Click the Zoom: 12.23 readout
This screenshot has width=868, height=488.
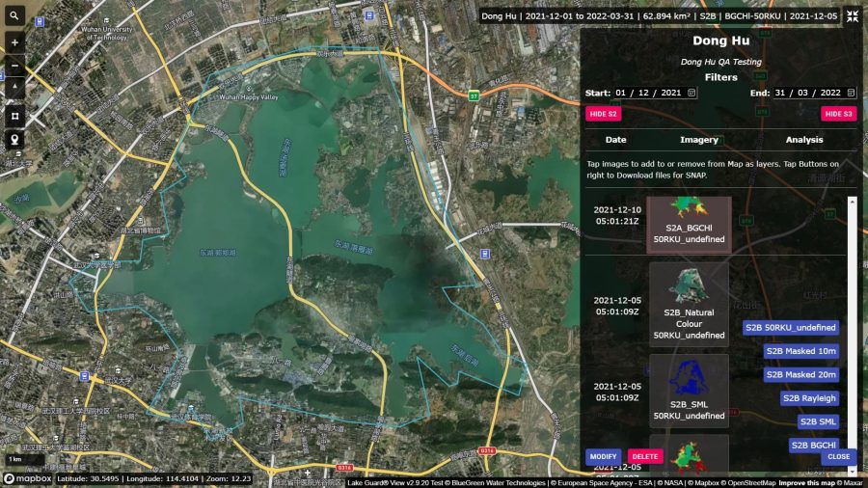(x=229, y=478)
